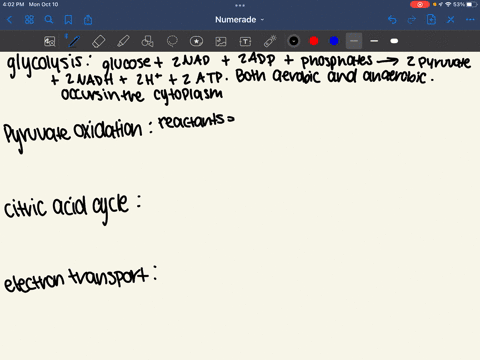The height and width of the screenshot is (360, 480).
Task: Open the thumbnail grid view
Action: [x=29, y=20]
